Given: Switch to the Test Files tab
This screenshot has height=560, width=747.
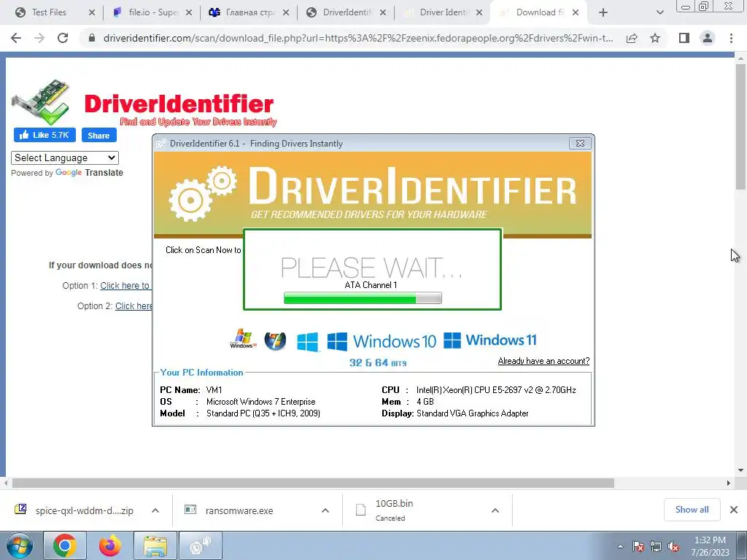Looking at the screenshot, I should (49, 12).
